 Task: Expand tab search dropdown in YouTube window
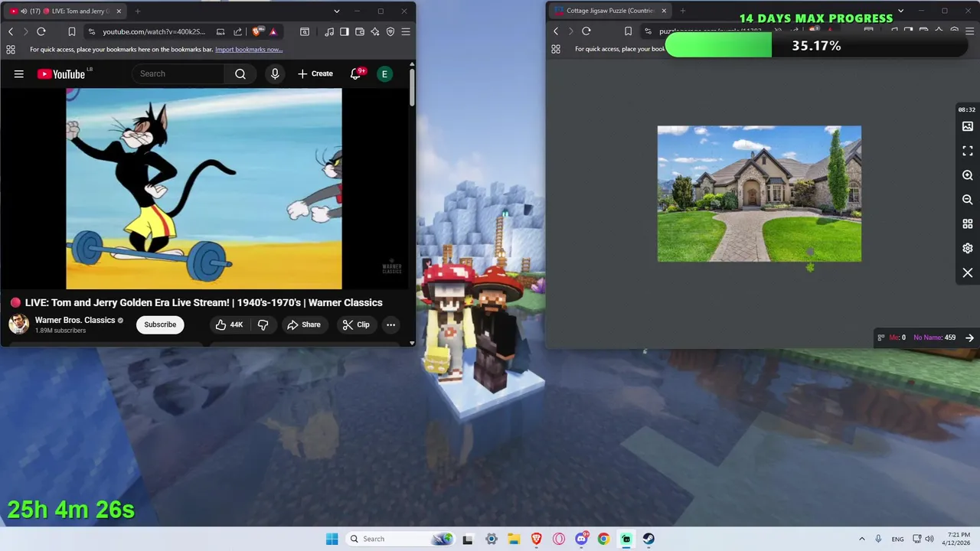pyautogui.click(x=337, y=11)
